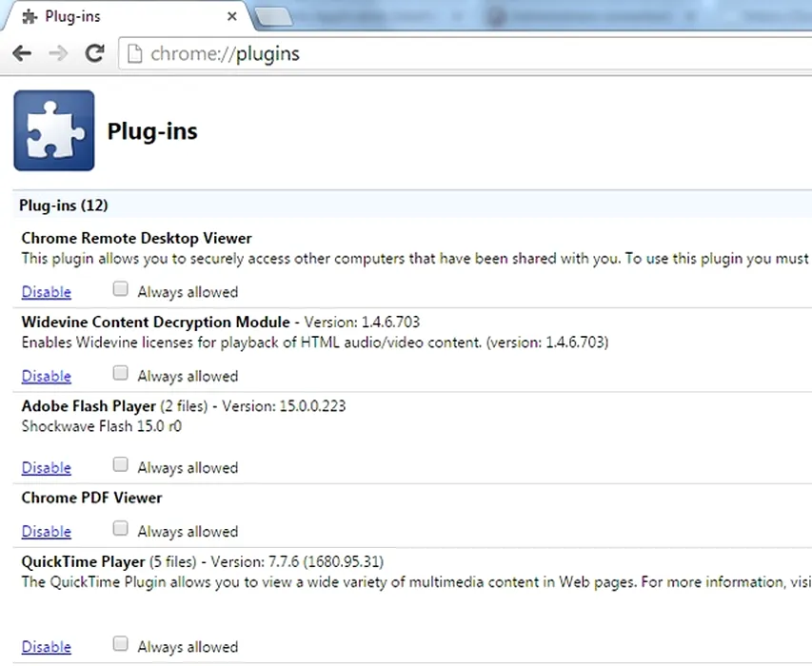The height and width of the screenshot is (666, 812).
Task: Check Always allowed for Chrome Remote Desktop Viewer
Action: (x=121, y=288)
